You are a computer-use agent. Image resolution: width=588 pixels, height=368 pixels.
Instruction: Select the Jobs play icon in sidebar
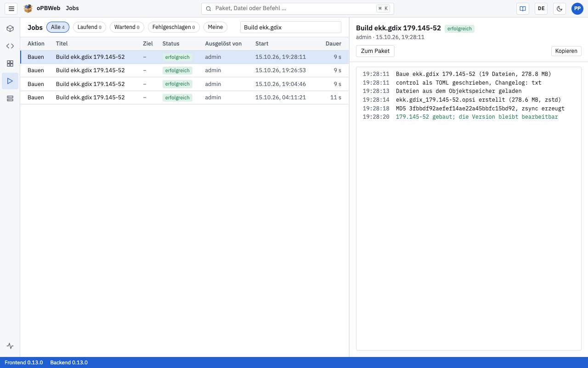pos(10,81)
